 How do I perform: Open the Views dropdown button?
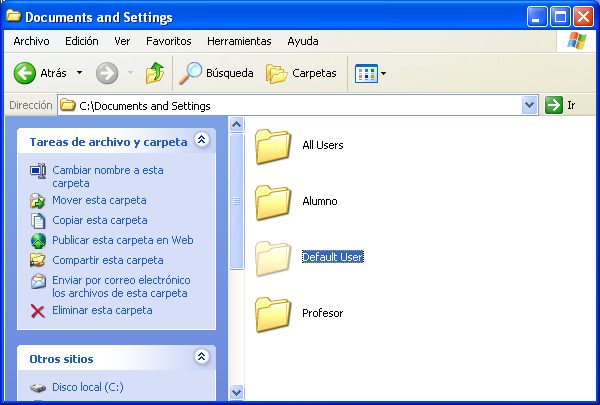[x=371, y=73]
